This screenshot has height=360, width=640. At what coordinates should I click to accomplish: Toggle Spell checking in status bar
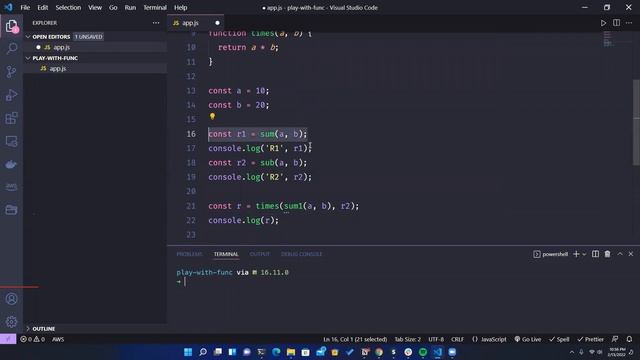[x=559, y=339]
